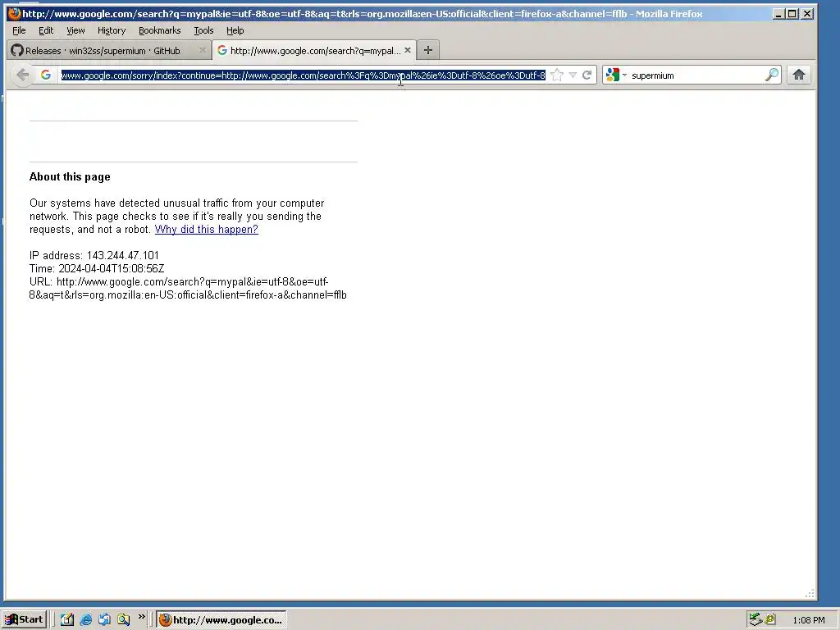Launch Internet Explorer from quick launch

(85, 619)
